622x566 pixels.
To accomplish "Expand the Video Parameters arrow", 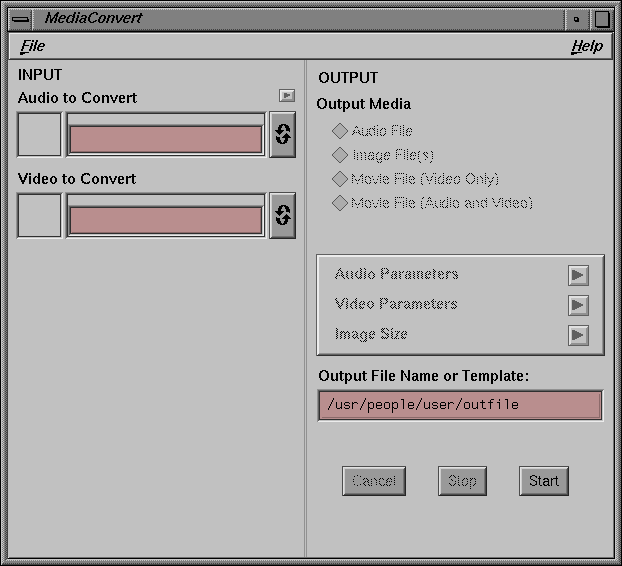I will click(x=578, y=305).
